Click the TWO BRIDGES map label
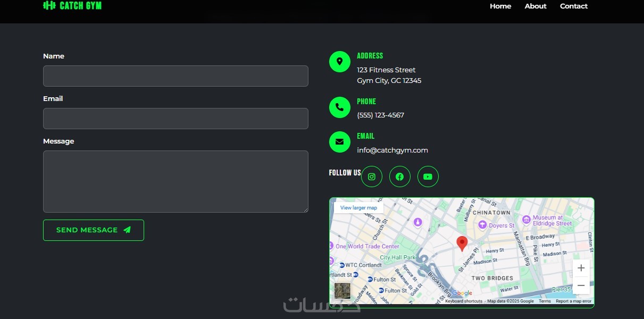This screenshot has height=319, width=644. click(x=492, y=278)
